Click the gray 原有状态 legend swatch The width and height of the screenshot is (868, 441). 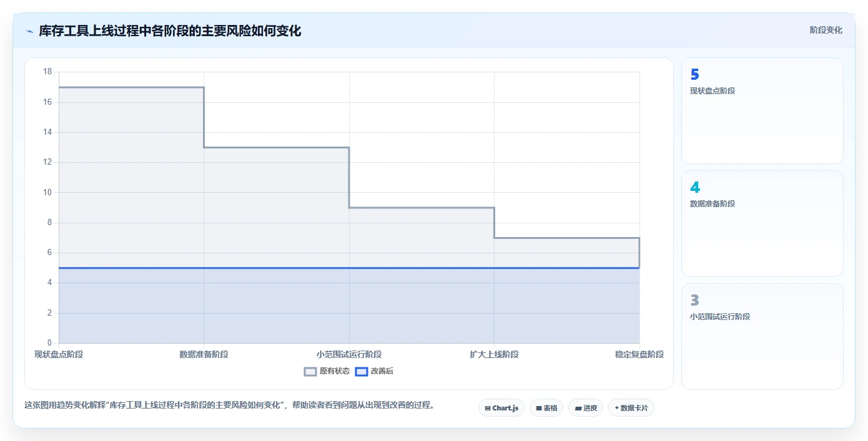[x=310, y=371]
